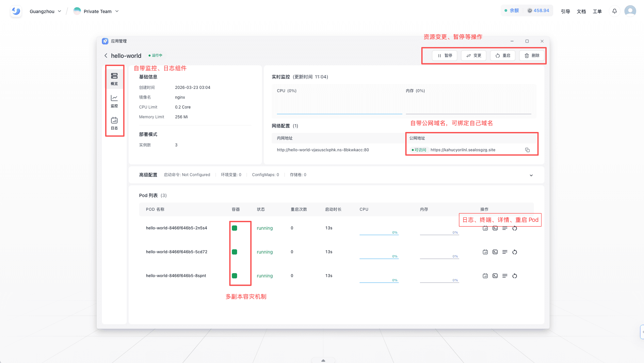Restart pod 8spnt
This screenshot has width=644, height=363.
[x=515, y=276]
